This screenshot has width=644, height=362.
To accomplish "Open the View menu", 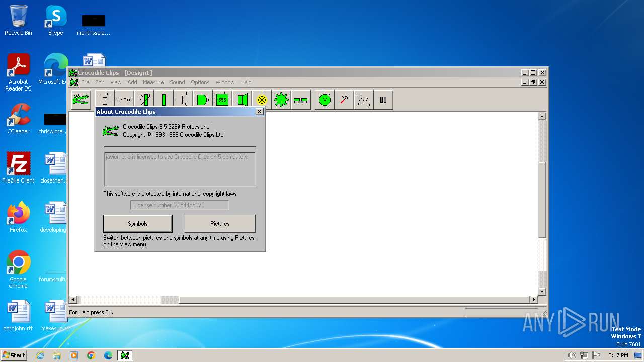I will coord(116,82).
